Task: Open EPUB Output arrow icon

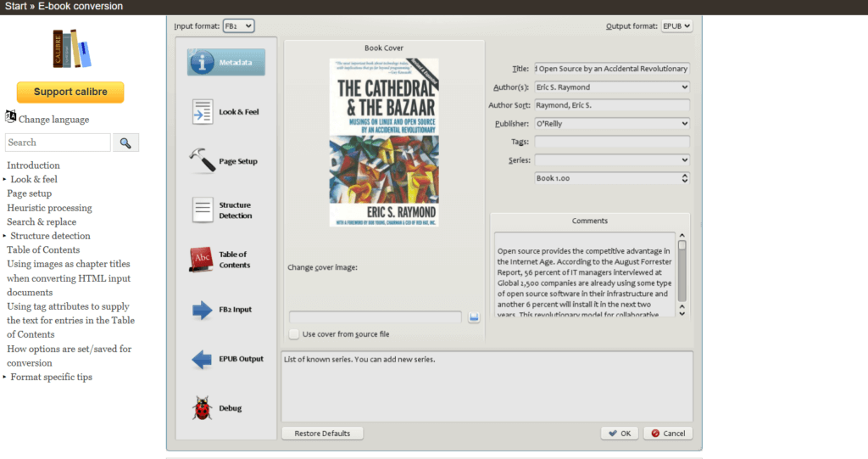Action: coord(203,359)
